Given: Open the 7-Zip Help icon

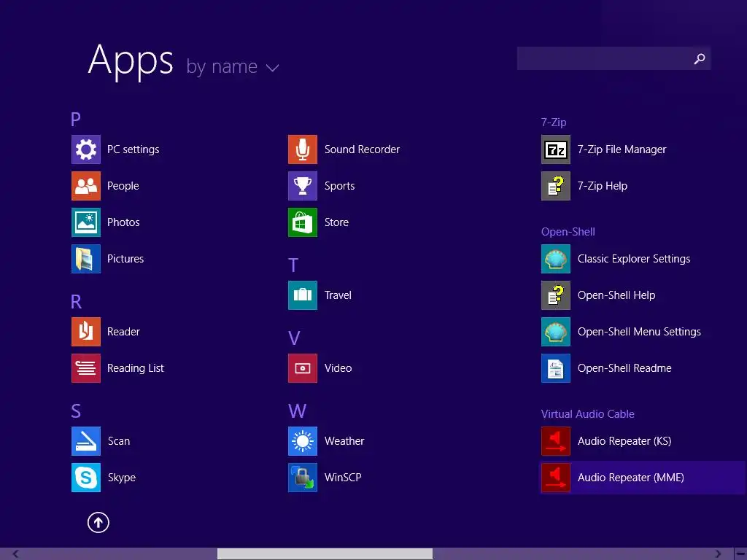Looking at the screenshot, I should (555, 186).
